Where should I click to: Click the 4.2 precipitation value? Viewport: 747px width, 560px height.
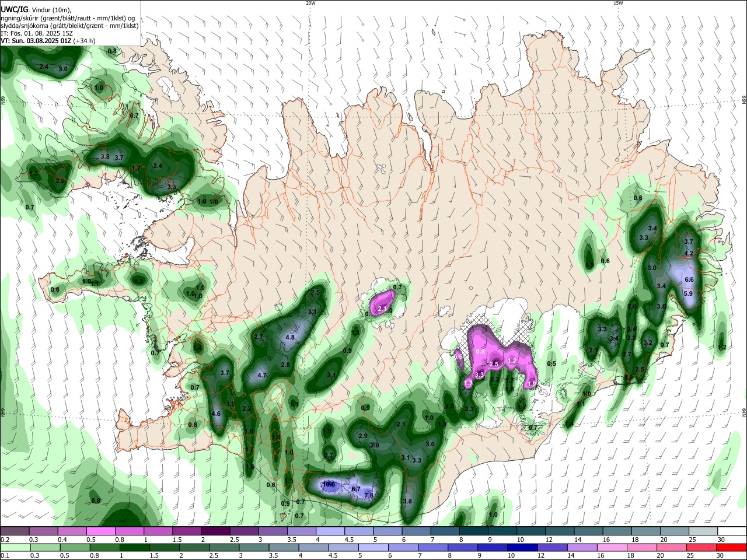[689, 254]
